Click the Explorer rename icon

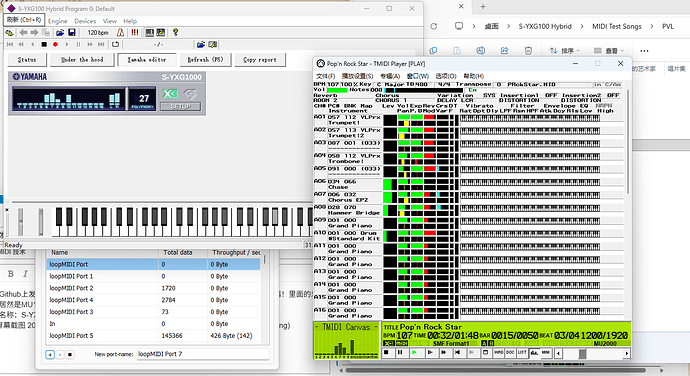point(481,51)
